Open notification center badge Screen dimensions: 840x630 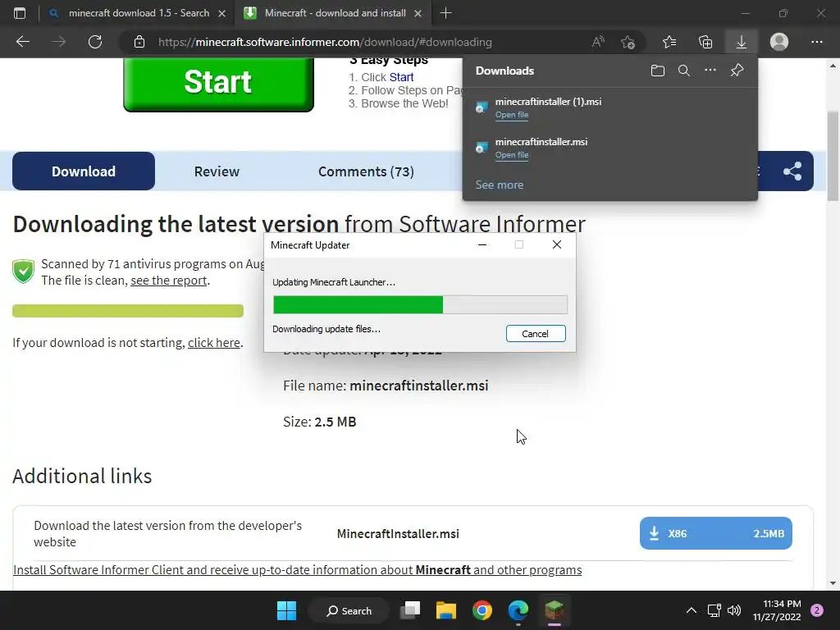[817, 610]
